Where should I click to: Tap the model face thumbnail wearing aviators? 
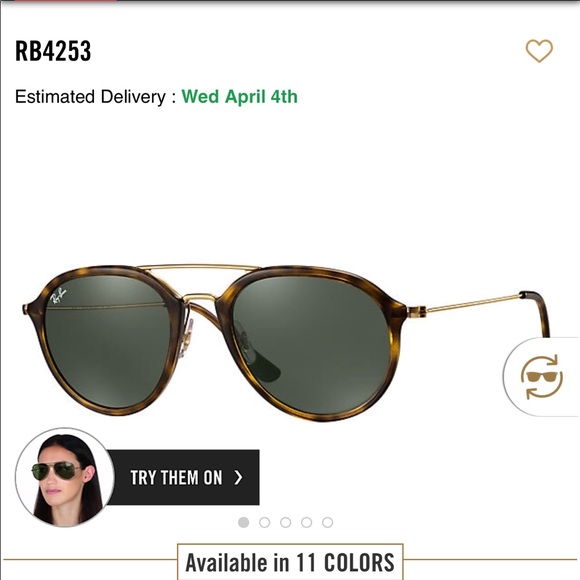65,478
